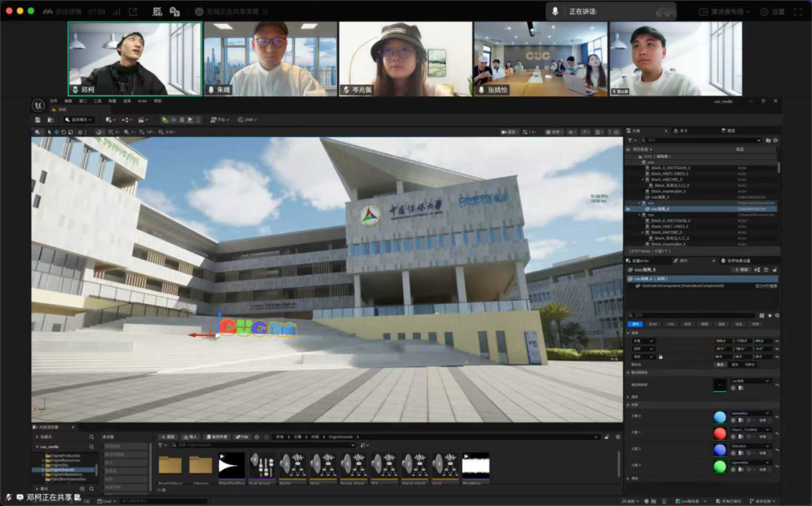Click the 添加 add component button in Details

741,270
